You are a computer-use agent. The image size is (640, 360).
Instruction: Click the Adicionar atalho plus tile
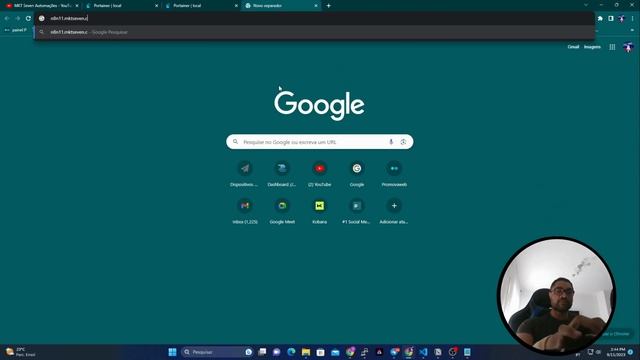[x=394, y=211]
